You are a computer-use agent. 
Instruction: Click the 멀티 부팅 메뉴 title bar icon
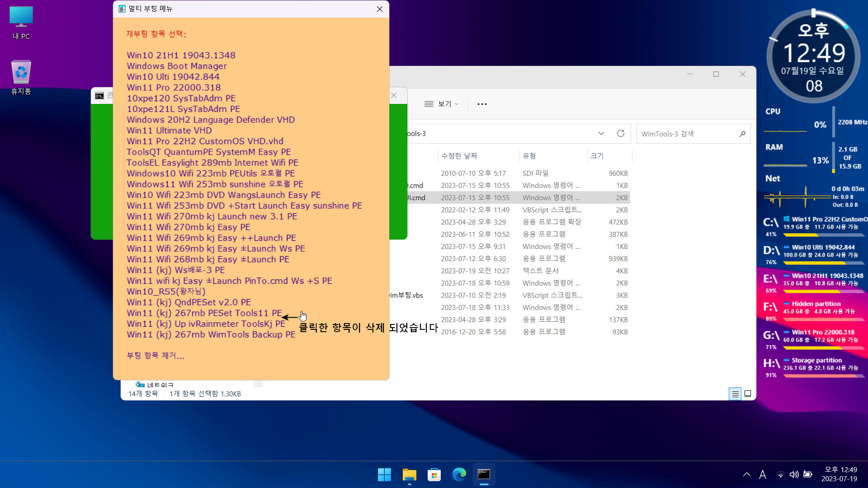[122, 9]
